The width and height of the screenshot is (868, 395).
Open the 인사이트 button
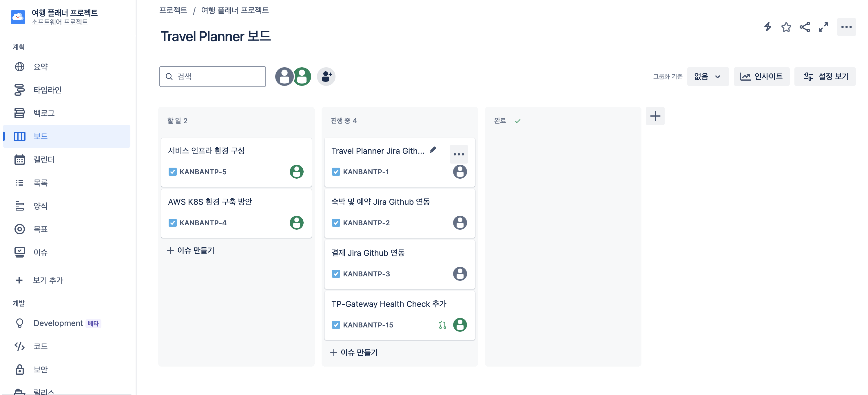pos(761,77)
